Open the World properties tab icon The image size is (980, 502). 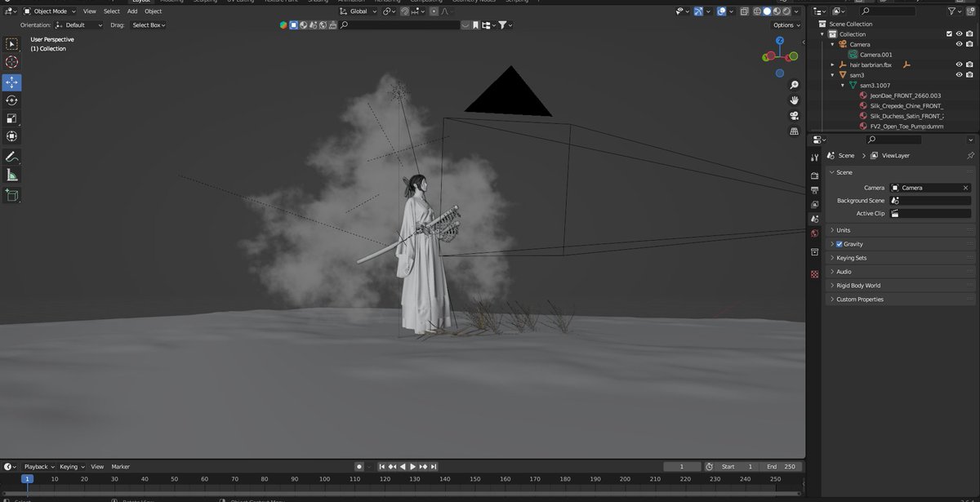[x=814, y=233]
